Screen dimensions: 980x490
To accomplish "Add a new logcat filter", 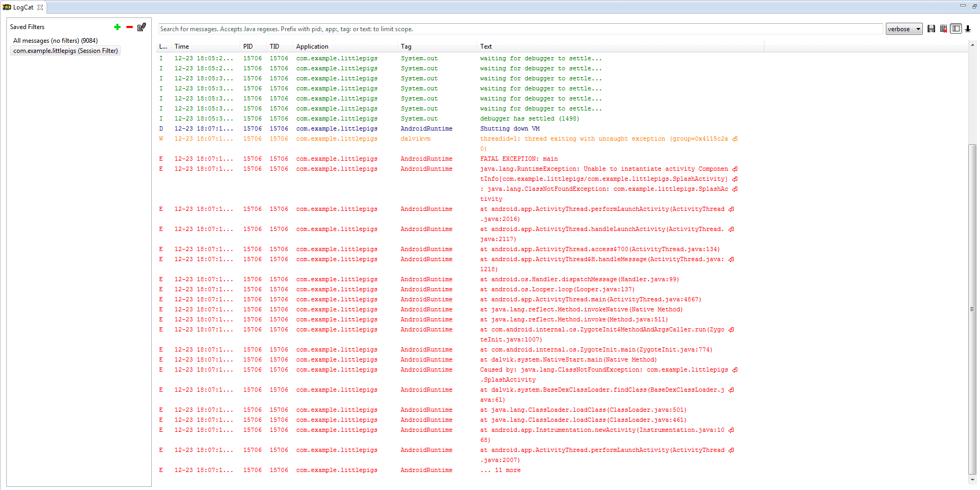I will point(117,27).
